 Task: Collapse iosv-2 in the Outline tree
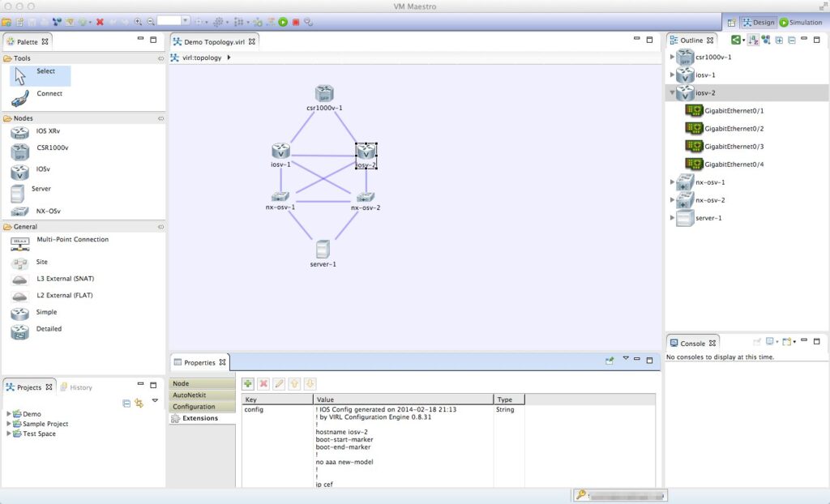tap(672, 93)
